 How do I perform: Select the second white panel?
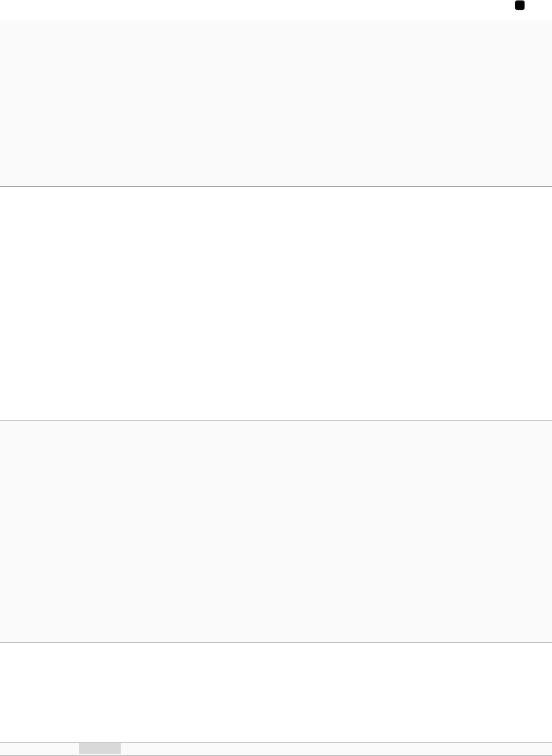[276, 303]
